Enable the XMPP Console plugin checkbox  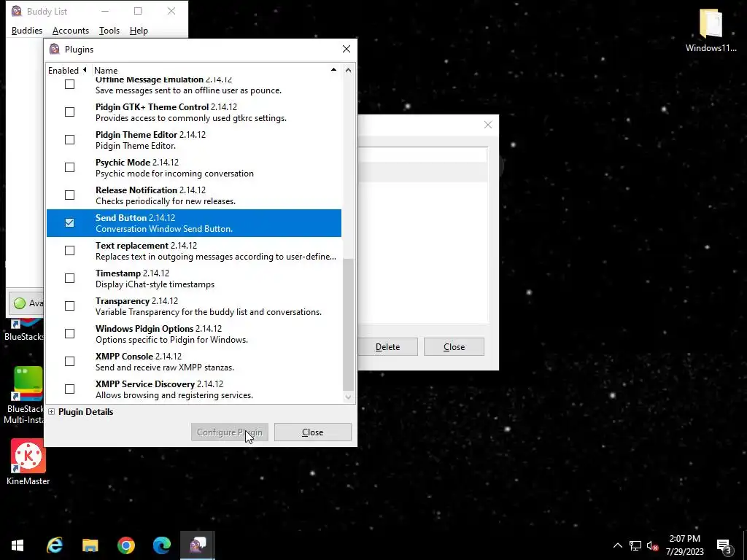[69, 362]
